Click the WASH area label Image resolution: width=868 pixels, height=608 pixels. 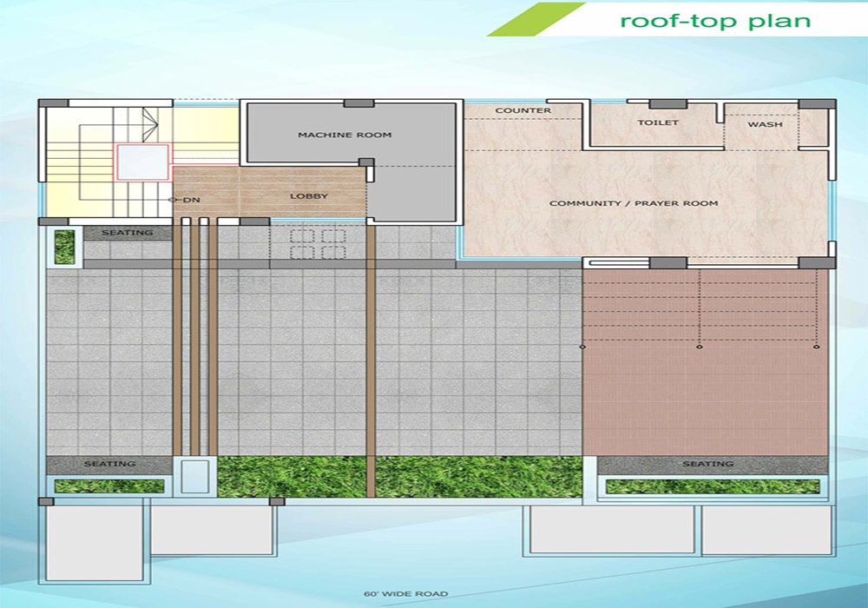[x=765, y=124]
